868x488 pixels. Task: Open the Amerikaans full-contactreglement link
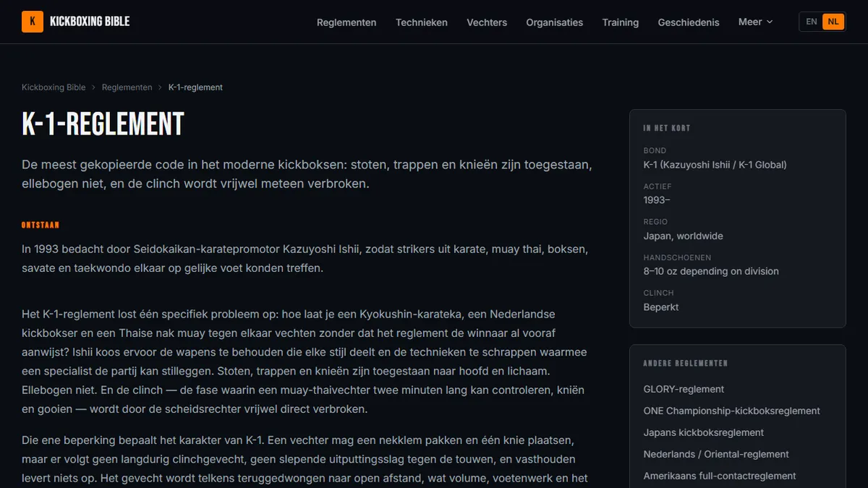[x=720, y=476]
